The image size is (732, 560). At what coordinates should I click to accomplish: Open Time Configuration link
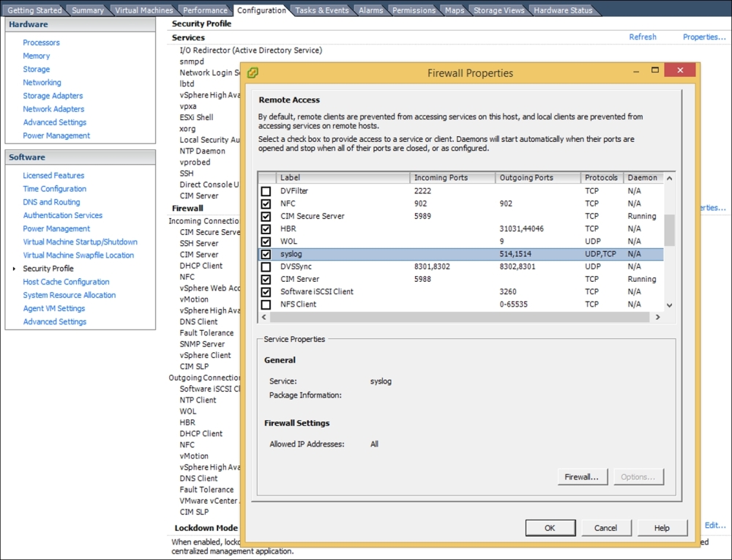(x=55, y=189)
